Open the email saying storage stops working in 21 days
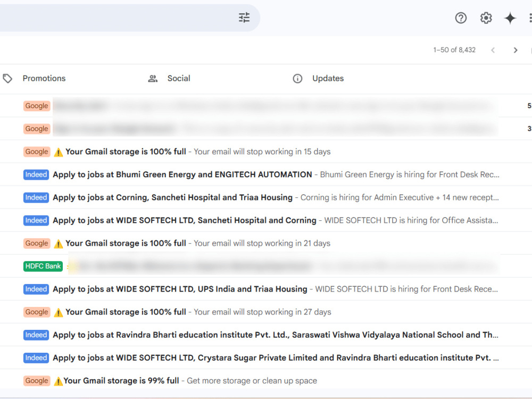The image size is (532, 399). pos(266,243)
